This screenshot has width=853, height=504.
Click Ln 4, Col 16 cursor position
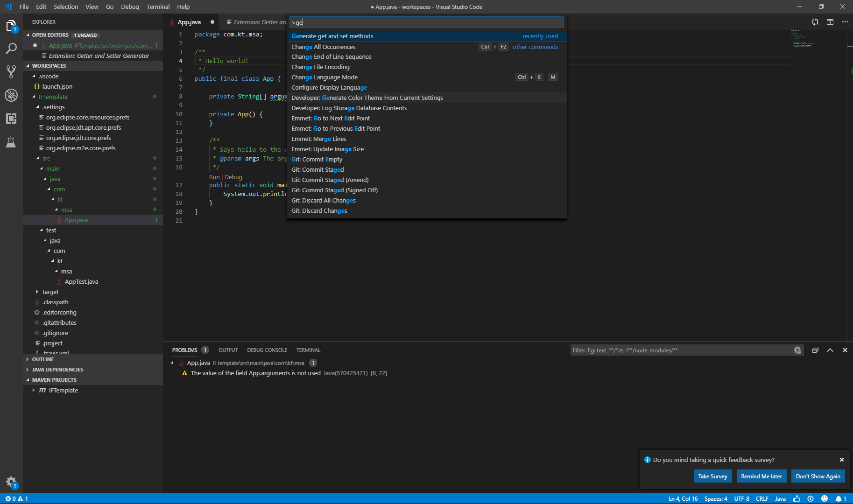coord(683,498)
